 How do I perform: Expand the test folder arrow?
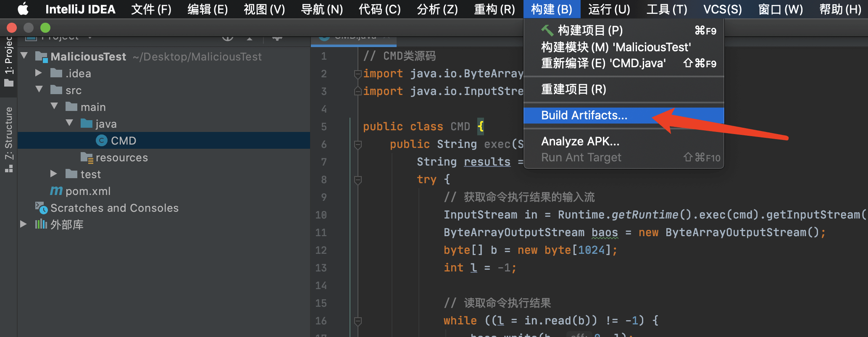tap(54, 174)
